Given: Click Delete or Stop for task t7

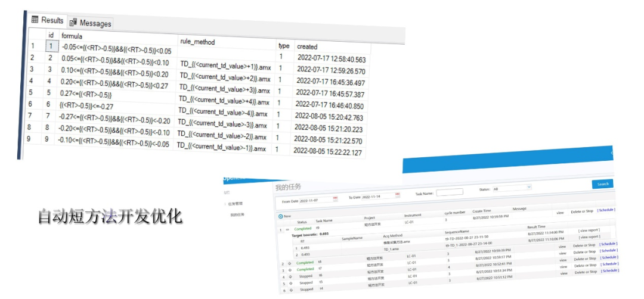Looking at the screenshot, I should [x=584, y=252].
